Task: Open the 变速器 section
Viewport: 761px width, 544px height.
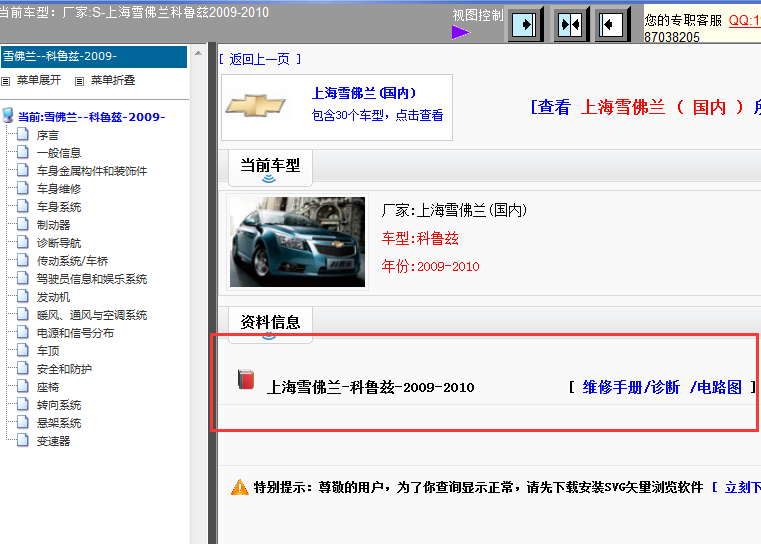Action: pyautogui.click(x=53, y=441)
